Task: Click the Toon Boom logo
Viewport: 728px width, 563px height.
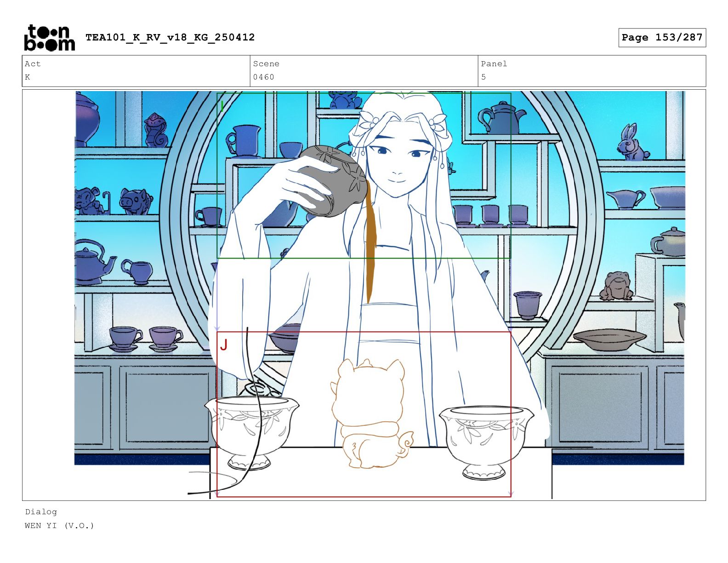Action: pos(49,38)
